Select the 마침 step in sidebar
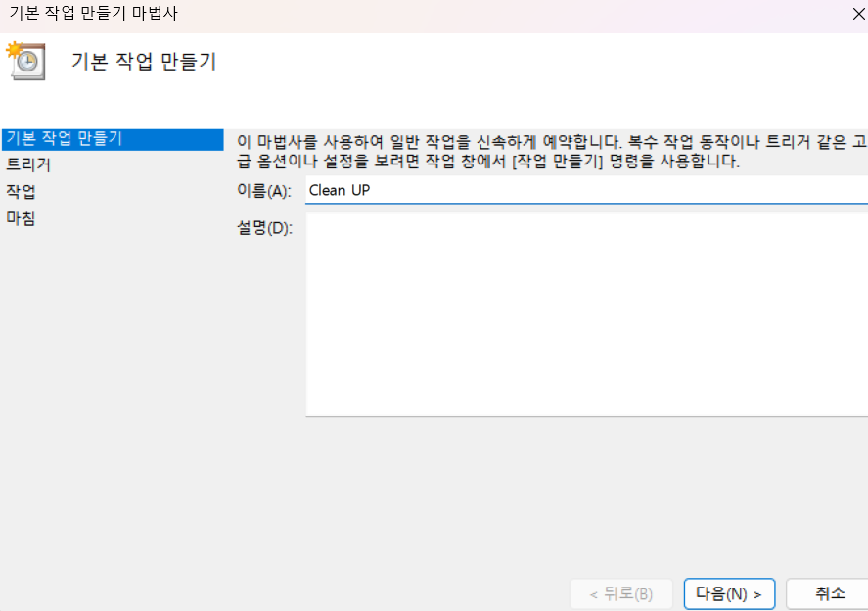The image size is (868, 611). (x=21, y=218)
